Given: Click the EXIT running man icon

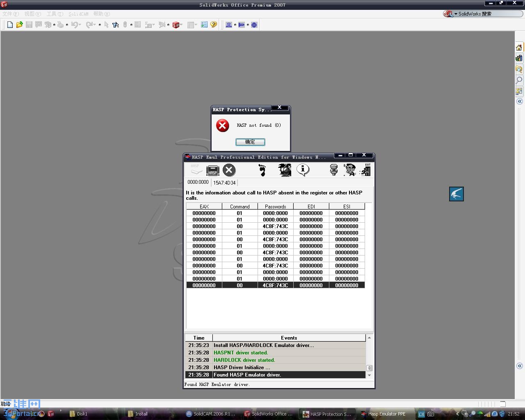Looking at the screenshot, I should click(x=365, y=170).
